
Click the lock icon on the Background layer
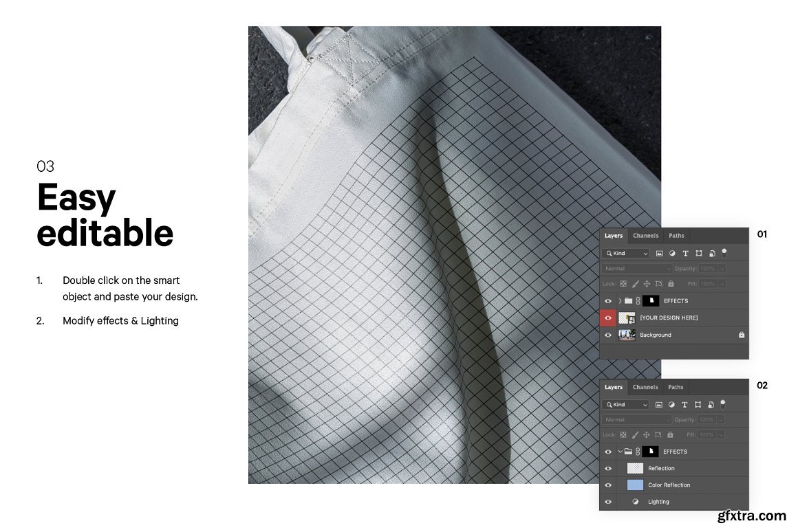pyautogui.click(x=741, y=335)
